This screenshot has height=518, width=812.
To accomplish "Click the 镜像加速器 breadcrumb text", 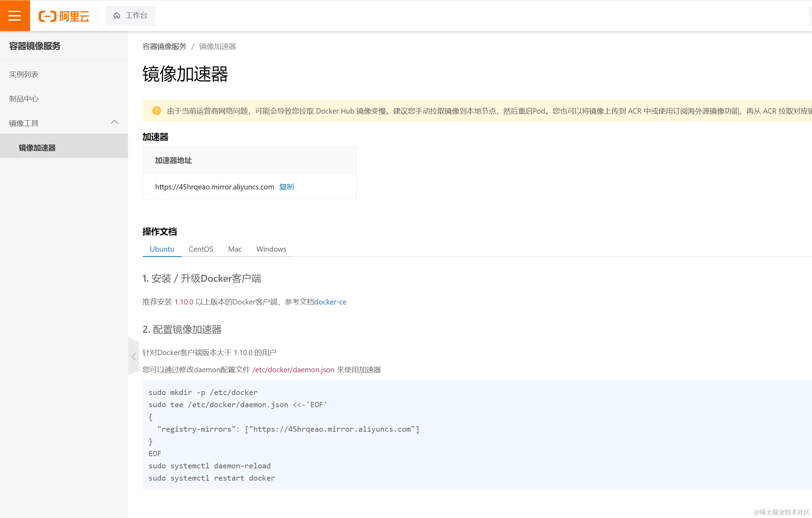I will point(218,46).
